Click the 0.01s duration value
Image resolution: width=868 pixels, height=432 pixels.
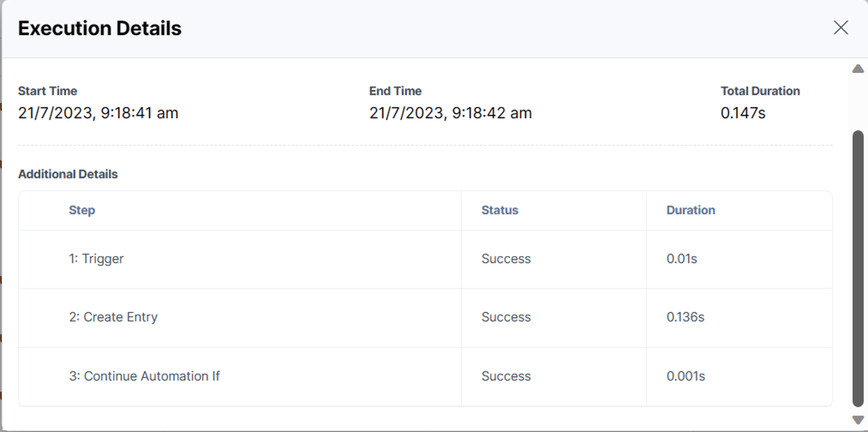[682, 259]
